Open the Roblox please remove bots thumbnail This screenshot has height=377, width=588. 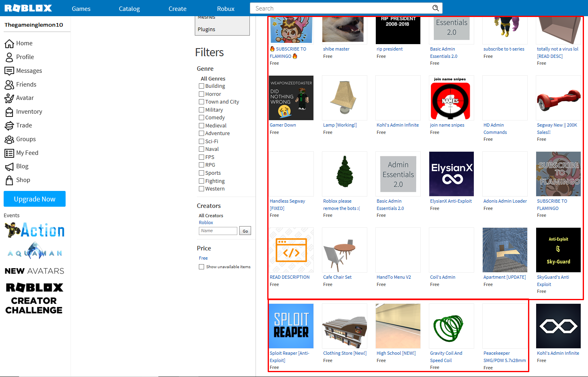(x=345, y=174)
